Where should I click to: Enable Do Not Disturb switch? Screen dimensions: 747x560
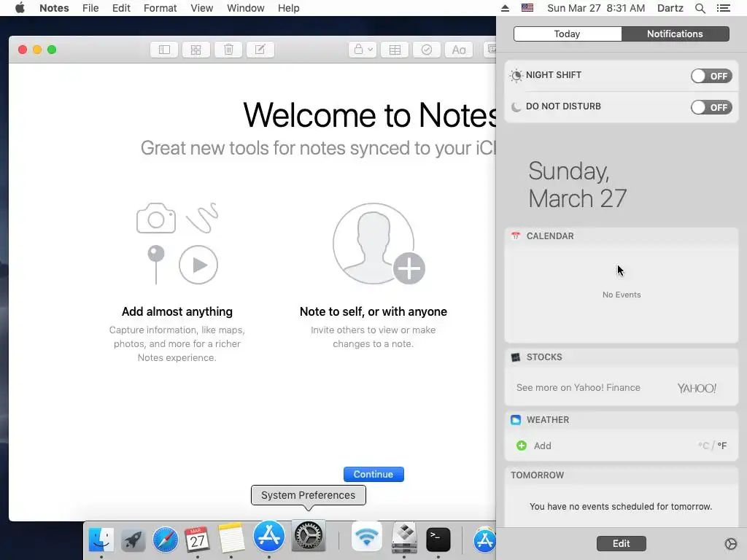tap(711, 107)
